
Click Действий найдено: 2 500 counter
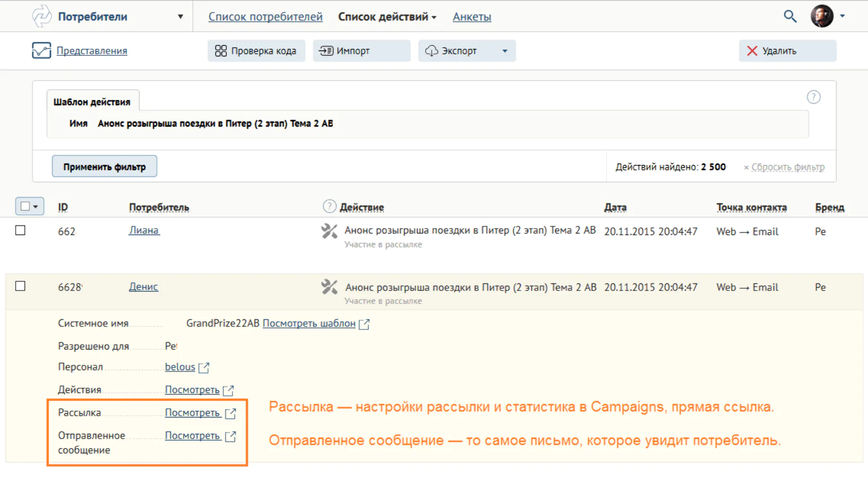coord(670,167)
